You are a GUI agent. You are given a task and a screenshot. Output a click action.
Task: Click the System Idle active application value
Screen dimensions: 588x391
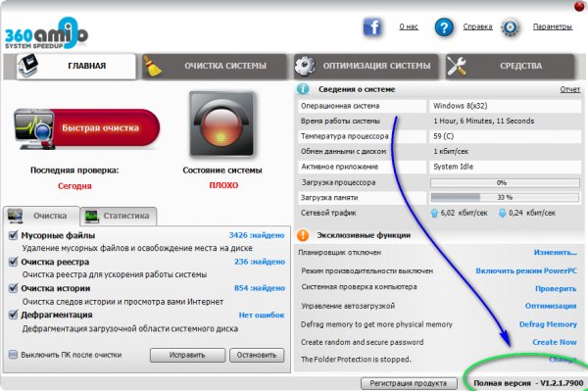(454, 167)
